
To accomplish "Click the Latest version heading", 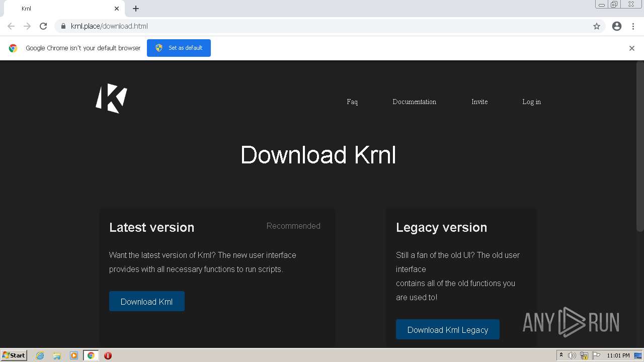I will tap(151, 227).
